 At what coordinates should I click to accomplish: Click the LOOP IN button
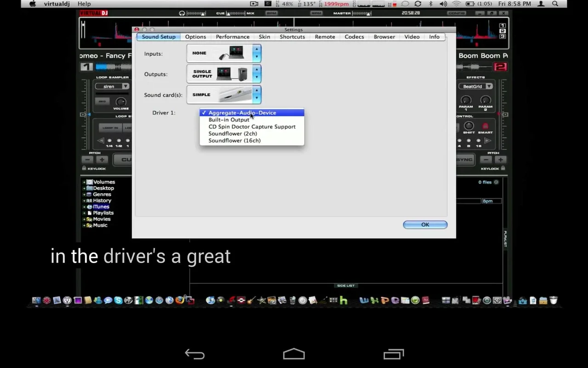110,127
